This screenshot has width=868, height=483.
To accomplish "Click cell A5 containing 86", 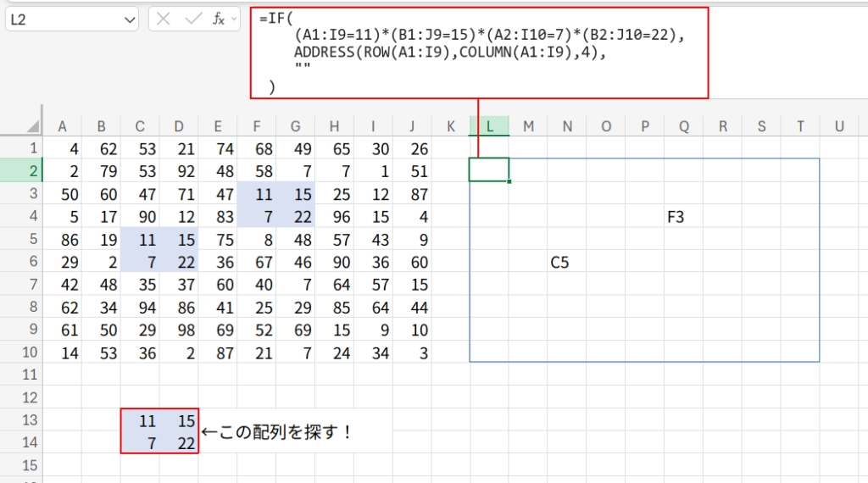I will click(x=62, y=239).
